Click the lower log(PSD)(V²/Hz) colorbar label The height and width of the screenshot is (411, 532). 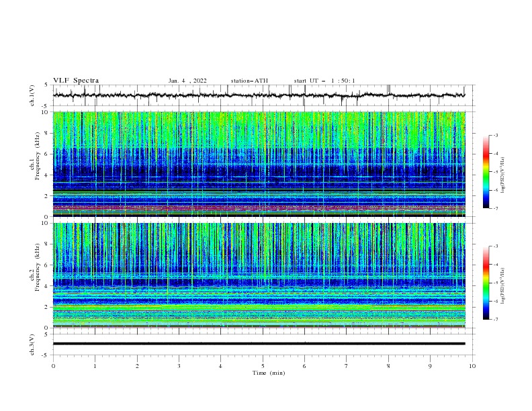pos(502,285)
